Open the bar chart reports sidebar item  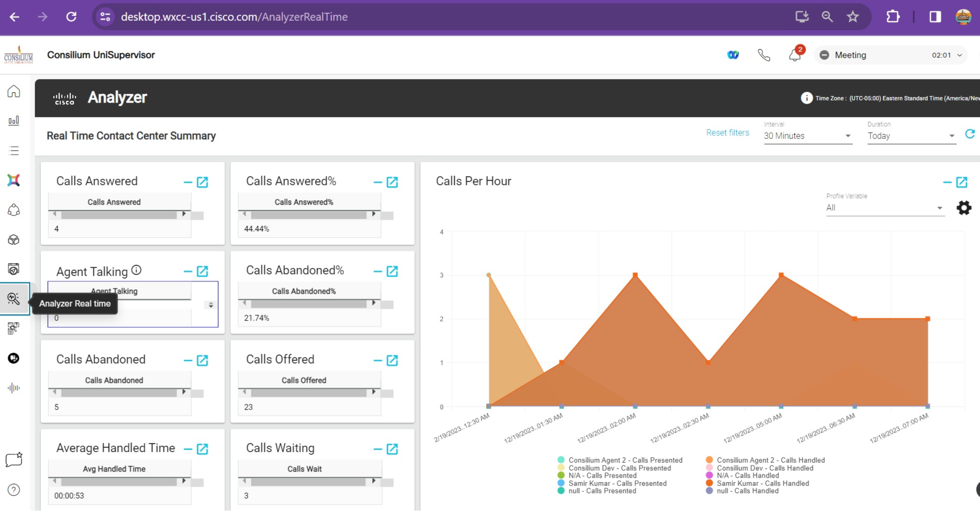click(14, 121)
